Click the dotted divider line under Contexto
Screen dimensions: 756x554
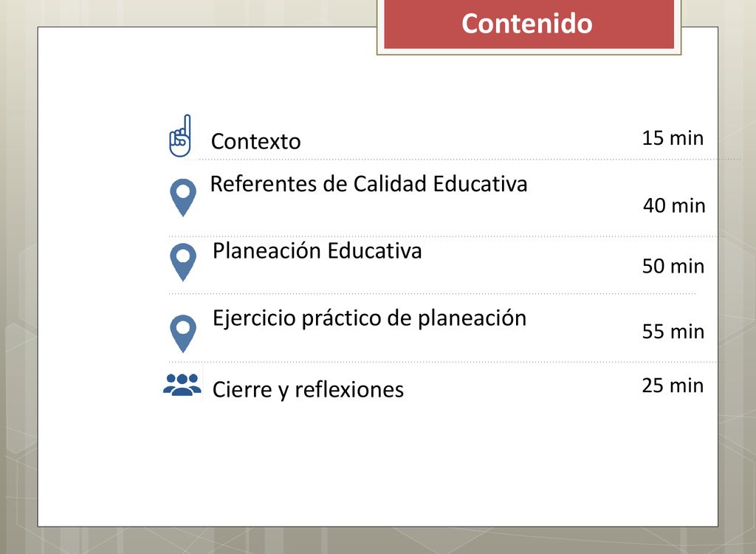pyautogui.click(x=470, y=159)
